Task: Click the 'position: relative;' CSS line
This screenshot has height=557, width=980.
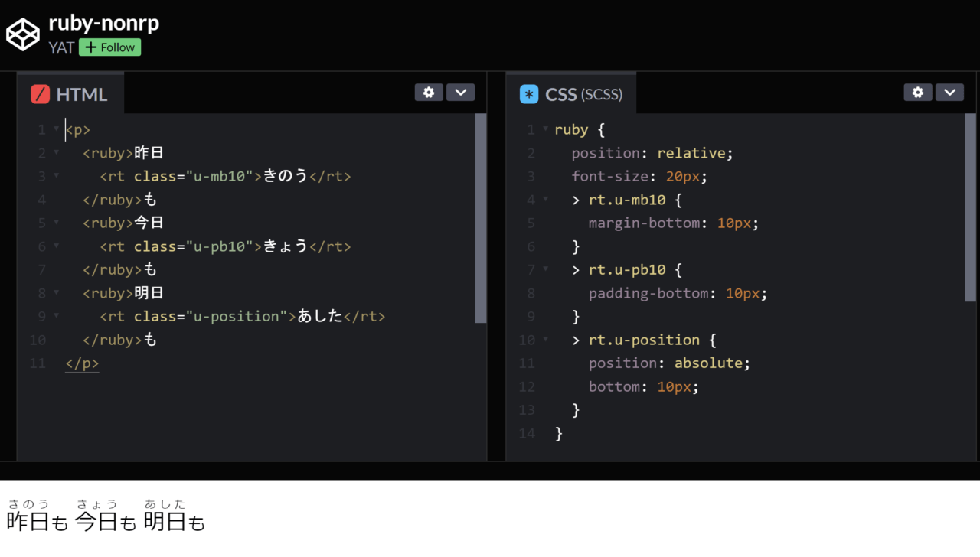Action: click(x=652, y=153)
